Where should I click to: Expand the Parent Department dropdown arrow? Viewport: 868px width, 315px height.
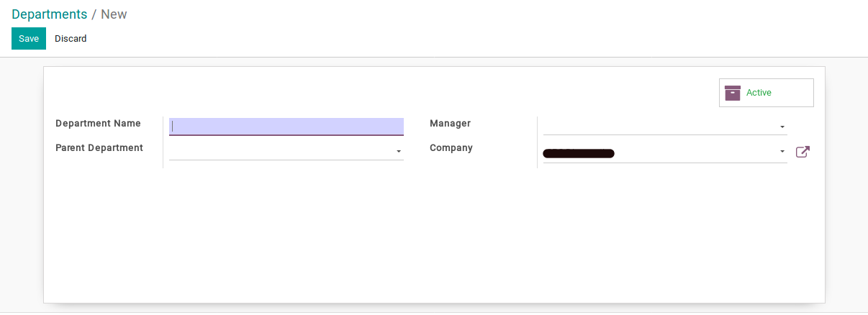(x=399, y=152)
